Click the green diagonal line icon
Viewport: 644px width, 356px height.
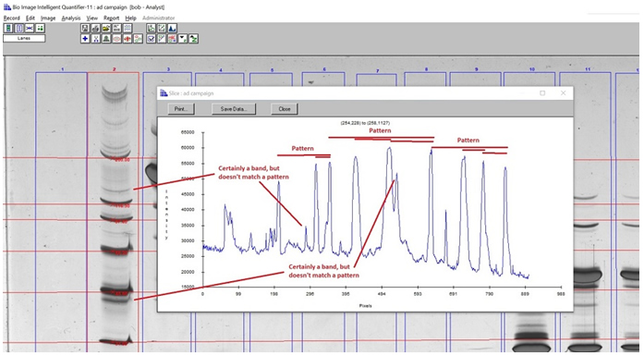pos(162,39)
